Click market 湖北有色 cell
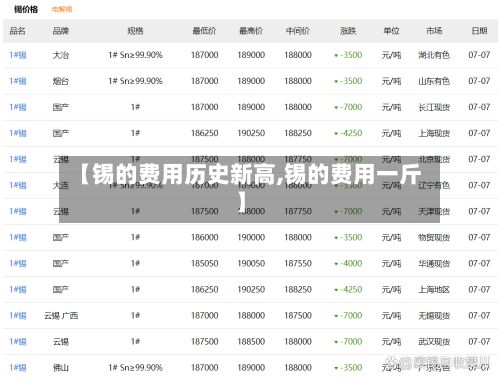This screenshot has height=380, width=500. tap(434, 55)
